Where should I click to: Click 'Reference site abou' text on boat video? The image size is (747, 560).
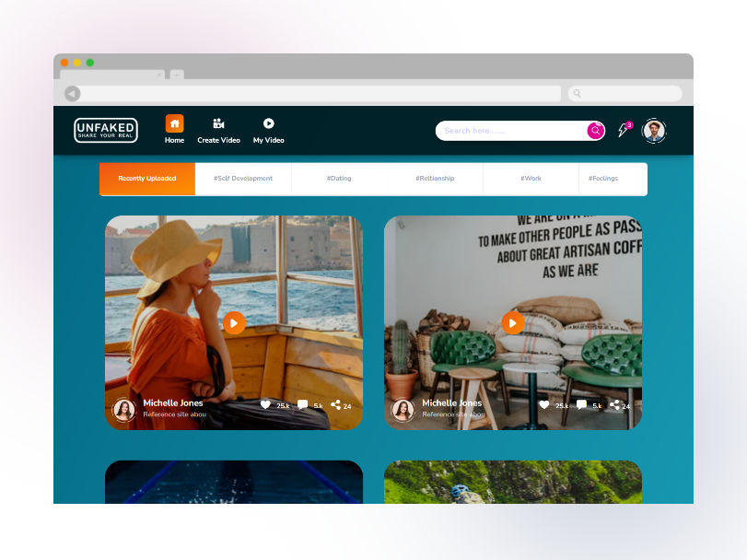coord(174,414)
